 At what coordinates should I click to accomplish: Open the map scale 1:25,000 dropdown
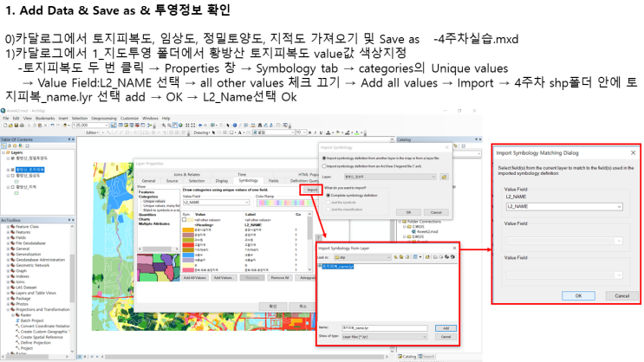(x=107, y=126)
